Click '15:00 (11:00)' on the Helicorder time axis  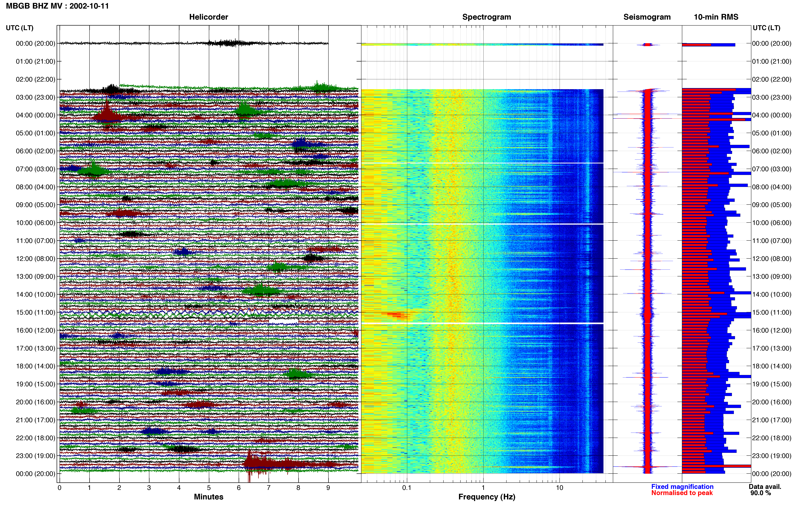tap(36, 312)
